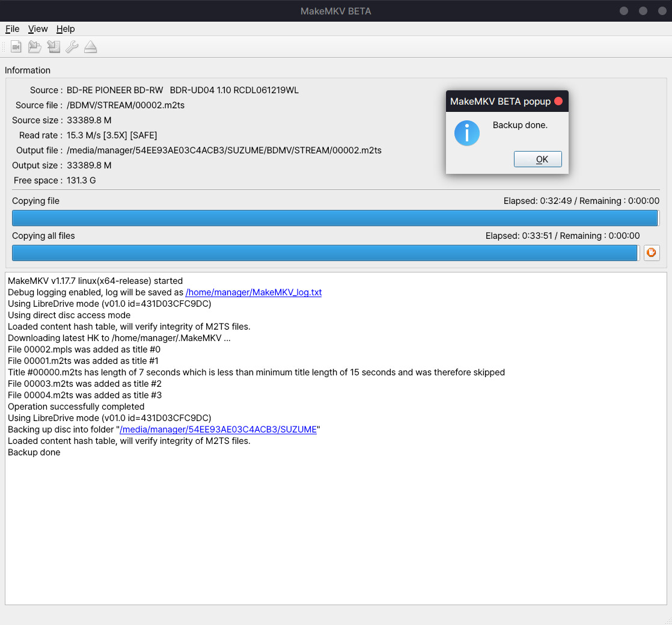Close the MakeMKV BETA popup with red dot
This screenshot has width=672, height=625.
558,101
